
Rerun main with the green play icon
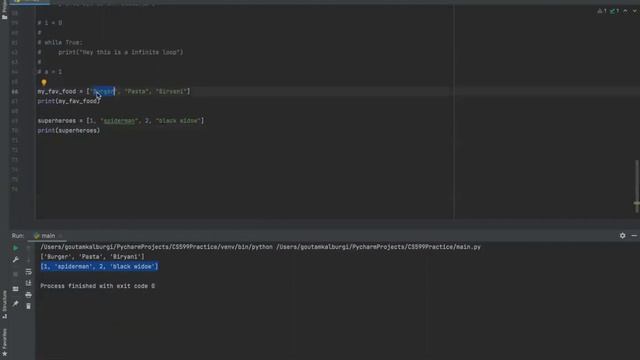(x=16, y=248)
